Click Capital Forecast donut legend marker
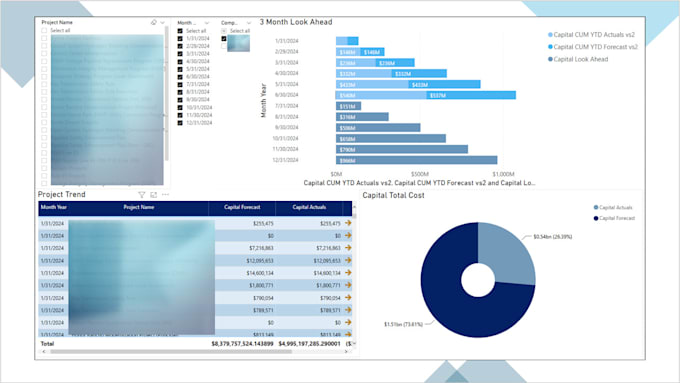680x383 pixels. (x=595, y=218)
